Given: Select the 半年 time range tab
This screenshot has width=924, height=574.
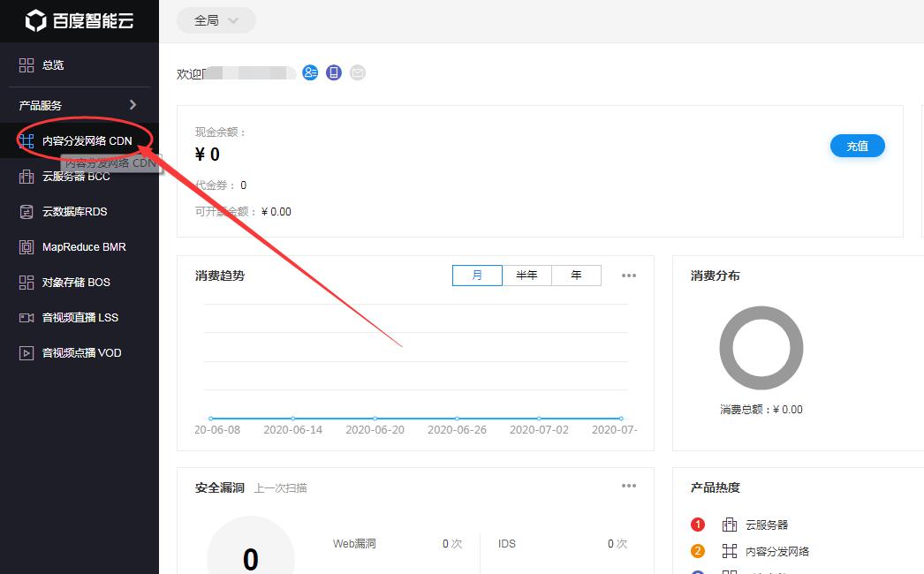Looking at the screenshot, I should (x=526, y=276).
